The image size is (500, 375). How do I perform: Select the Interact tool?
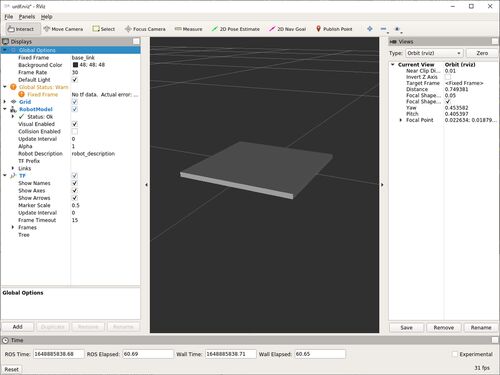[x=21, y=29]
